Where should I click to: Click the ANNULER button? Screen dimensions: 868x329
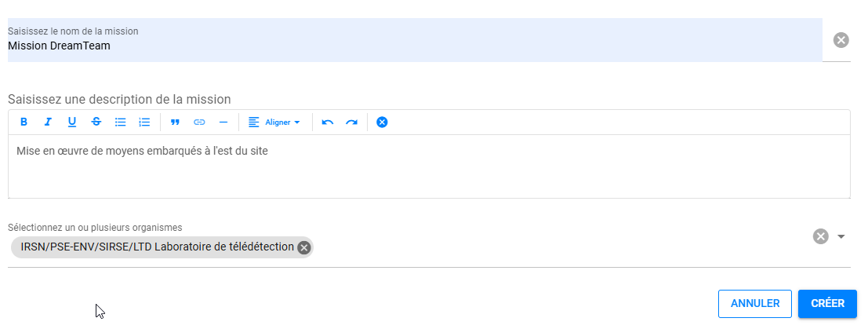[755, 303]
